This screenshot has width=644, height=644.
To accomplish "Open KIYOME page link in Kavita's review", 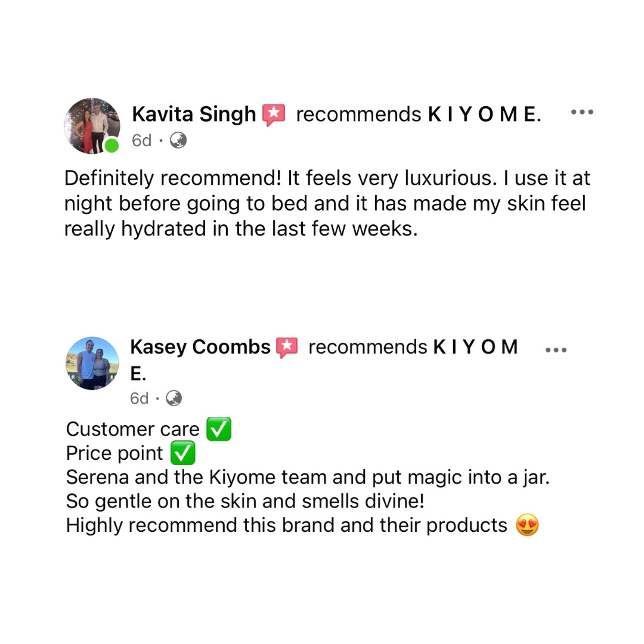I will [484, 114].
